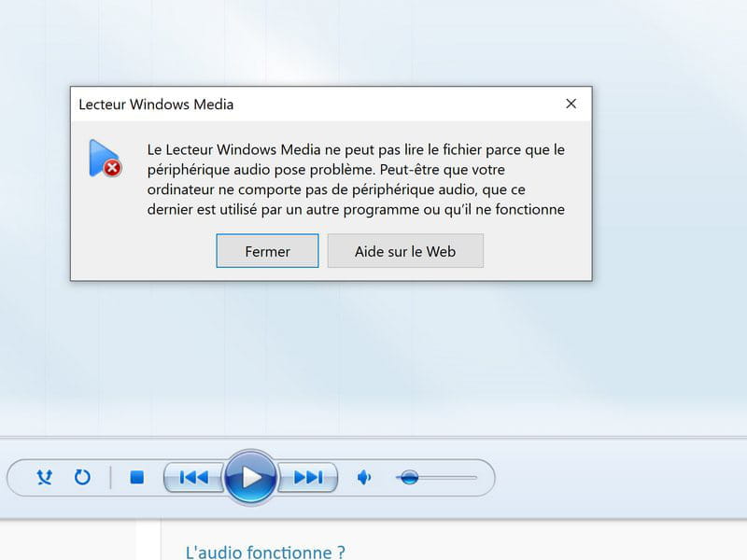Screen dimensions: 747x560
Task: Open the L'audio fonctionne ? link
Action: (x=265, y=552)
